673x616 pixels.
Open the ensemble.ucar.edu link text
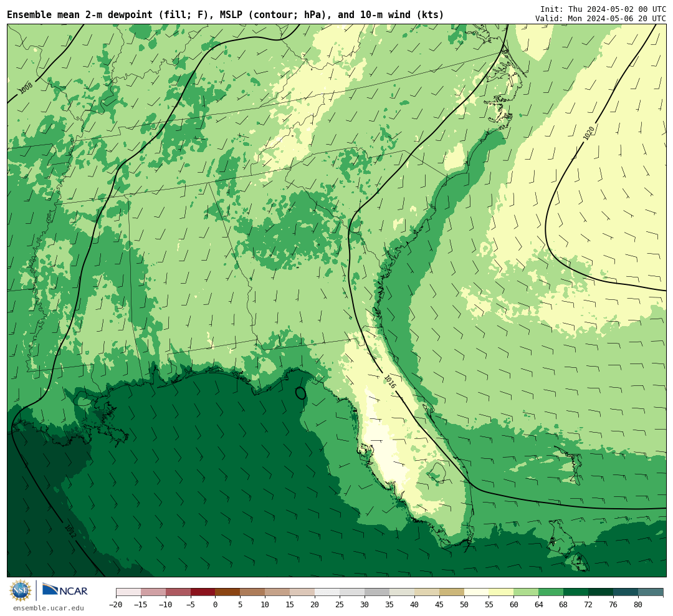[x=49, y=608]
